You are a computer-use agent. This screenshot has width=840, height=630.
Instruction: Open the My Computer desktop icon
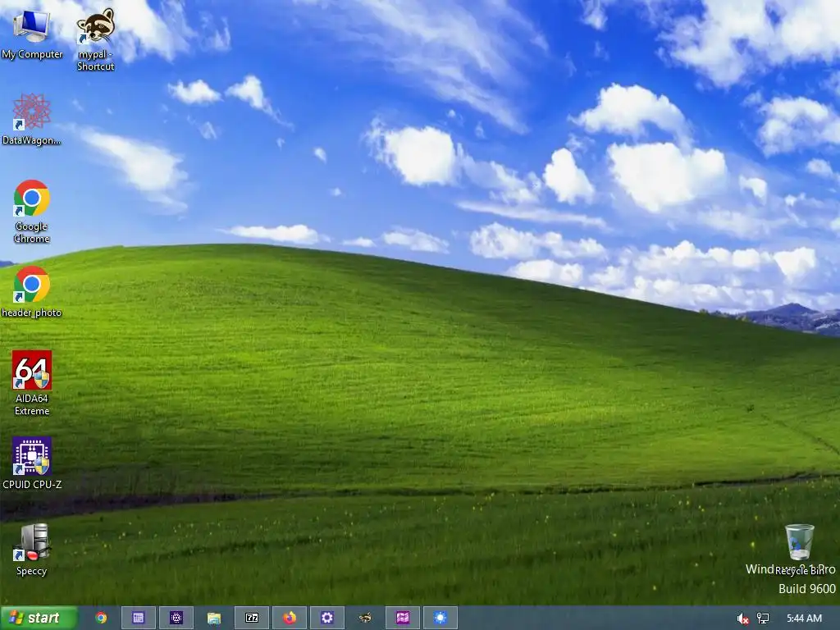(x=32, y=34)
